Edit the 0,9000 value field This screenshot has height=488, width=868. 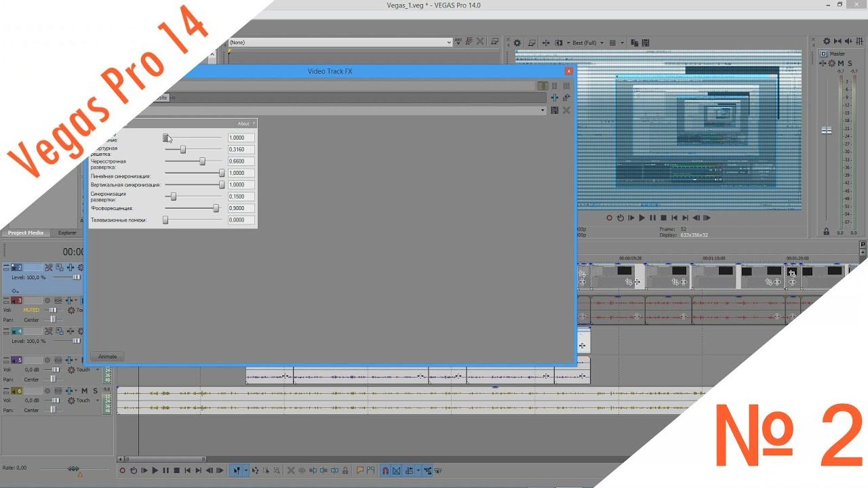point(241,208)
